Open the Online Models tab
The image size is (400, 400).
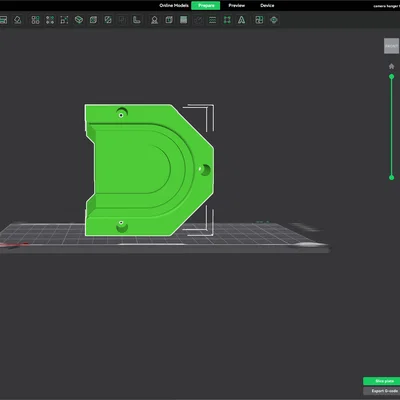[x=174, y=5]
